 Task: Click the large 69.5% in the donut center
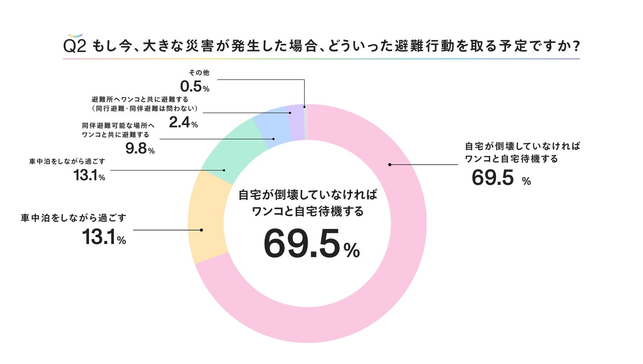pyautogui.click(x=311, y=244)
